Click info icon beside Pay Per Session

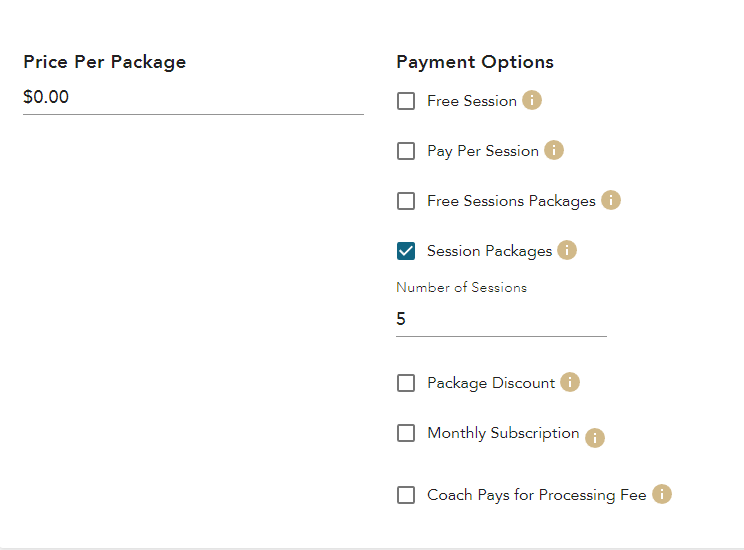554,150
